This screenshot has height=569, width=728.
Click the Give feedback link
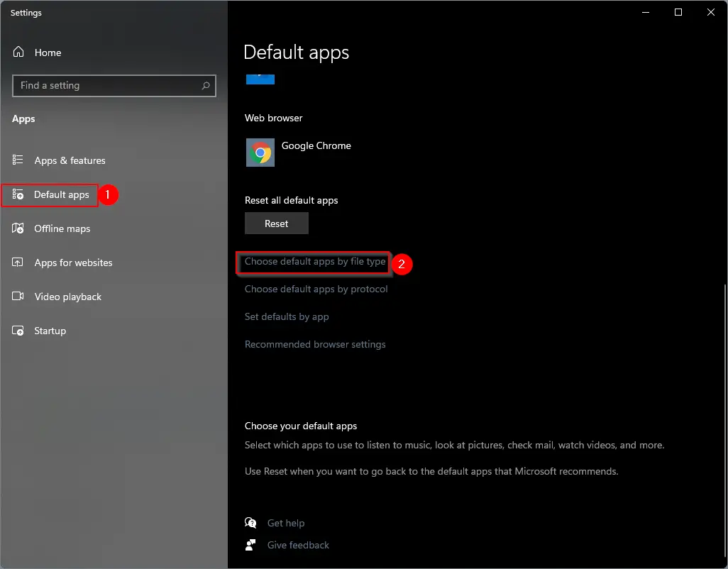pyautogui.click(x=298, y=545)
